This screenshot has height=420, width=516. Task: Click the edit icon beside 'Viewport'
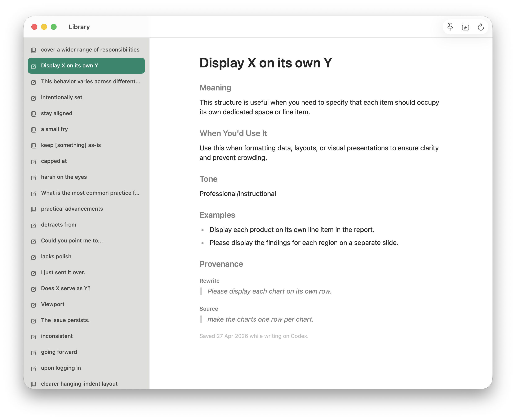pos(34,305)
